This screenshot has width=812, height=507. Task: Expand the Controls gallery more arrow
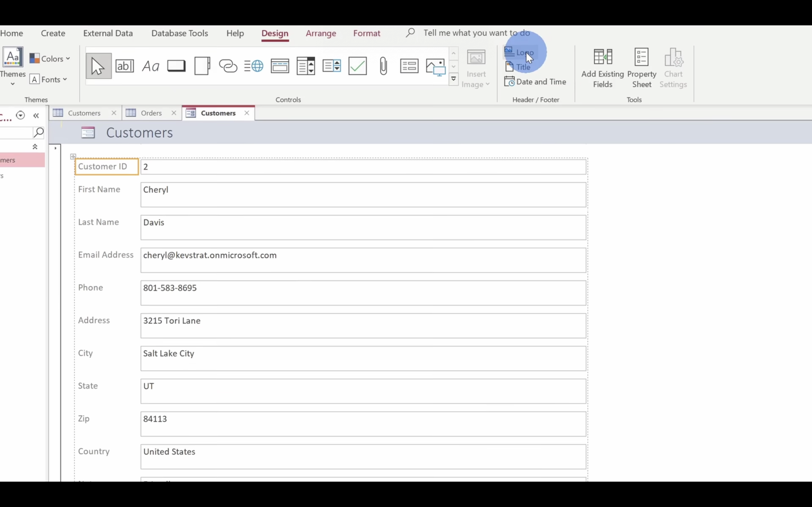(454, 79)
